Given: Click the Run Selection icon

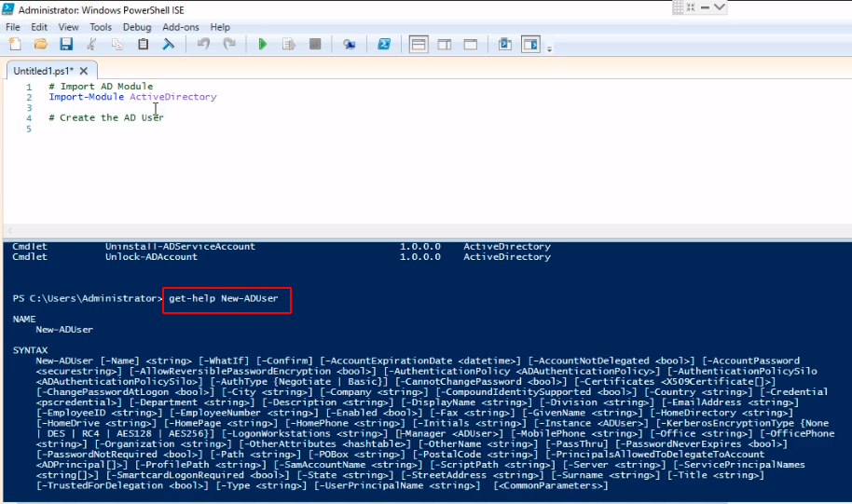Looking at the screenshot, I should [289, 44].
